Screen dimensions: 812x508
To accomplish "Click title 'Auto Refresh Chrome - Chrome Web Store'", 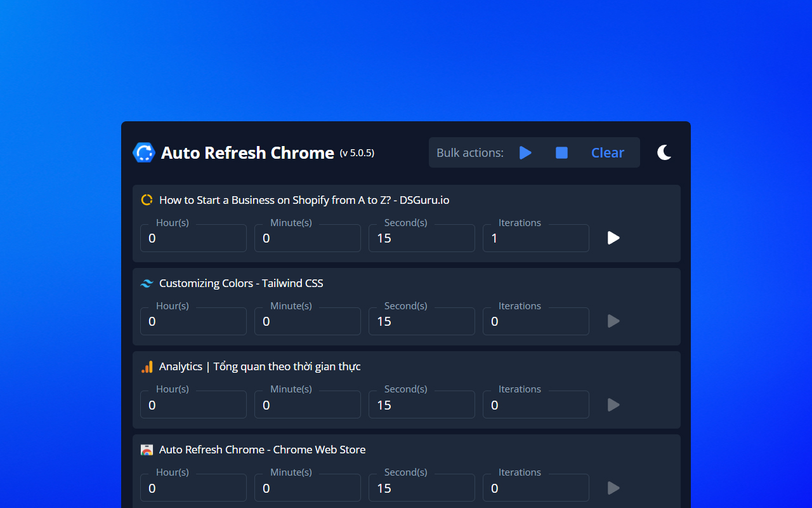I will [263, 450].
